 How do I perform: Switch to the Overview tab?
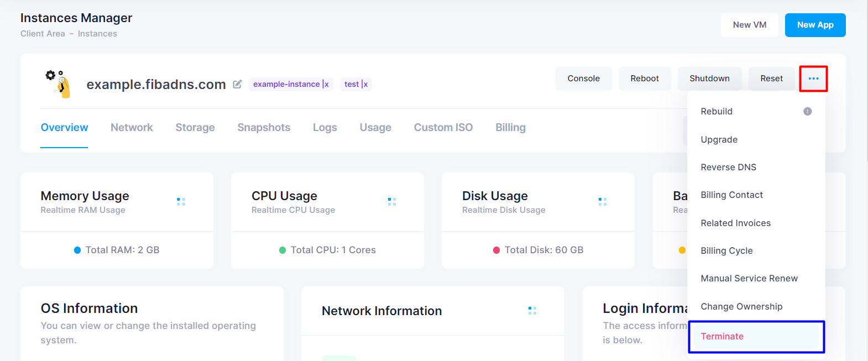[x=64, y=128]
